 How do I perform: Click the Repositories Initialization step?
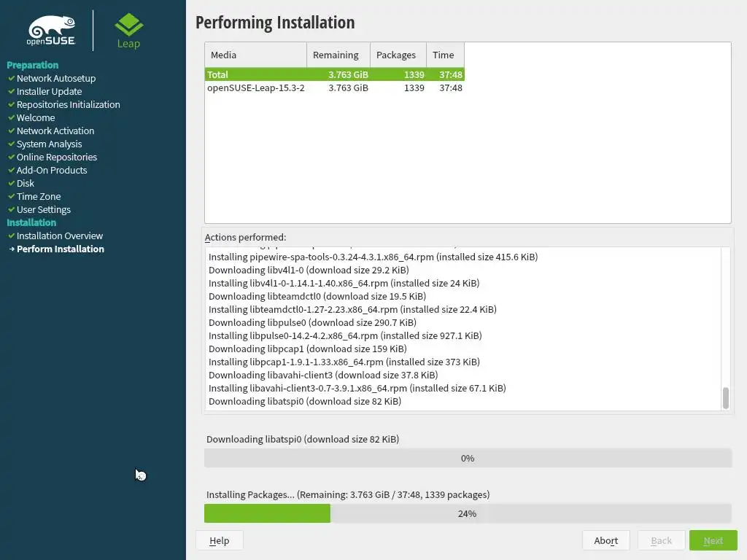(68, 104)
